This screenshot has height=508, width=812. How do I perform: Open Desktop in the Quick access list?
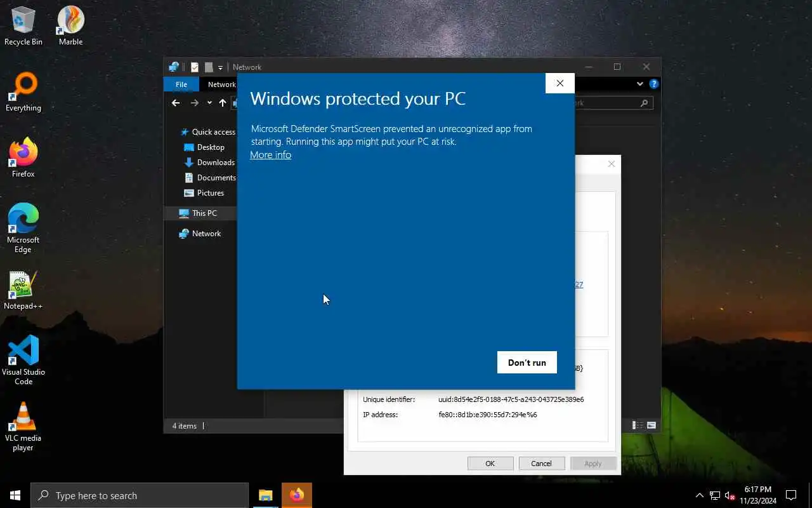pos(204,147)
